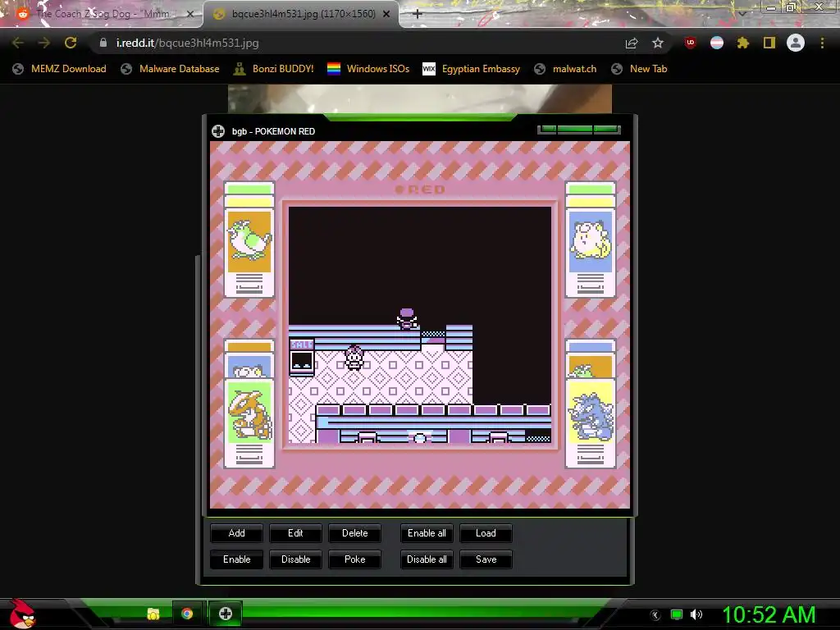Click the Enable button
The width and height of the screenshot is (840, 630).
click(236, 559)
